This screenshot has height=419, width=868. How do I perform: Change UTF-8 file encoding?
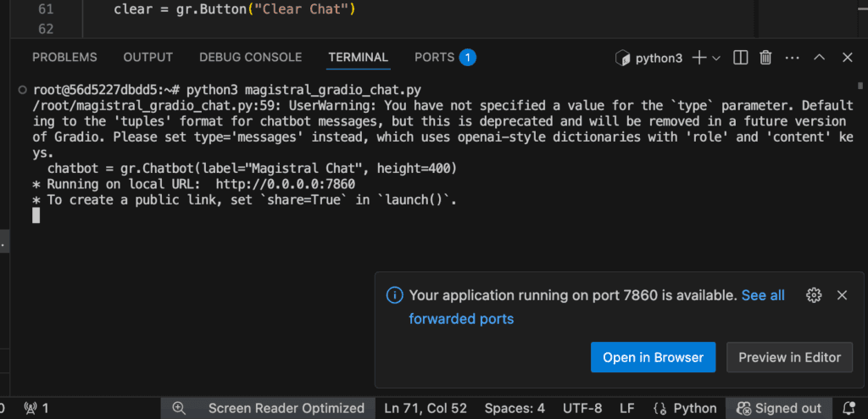click(582, 409)
